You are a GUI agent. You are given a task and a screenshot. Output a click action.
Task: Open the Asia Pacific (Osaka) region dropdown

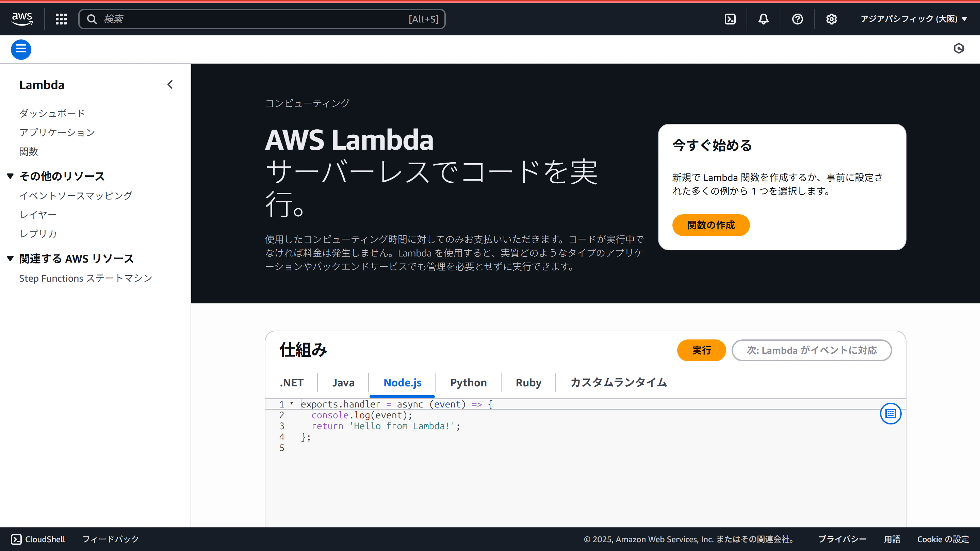point(914,19)
